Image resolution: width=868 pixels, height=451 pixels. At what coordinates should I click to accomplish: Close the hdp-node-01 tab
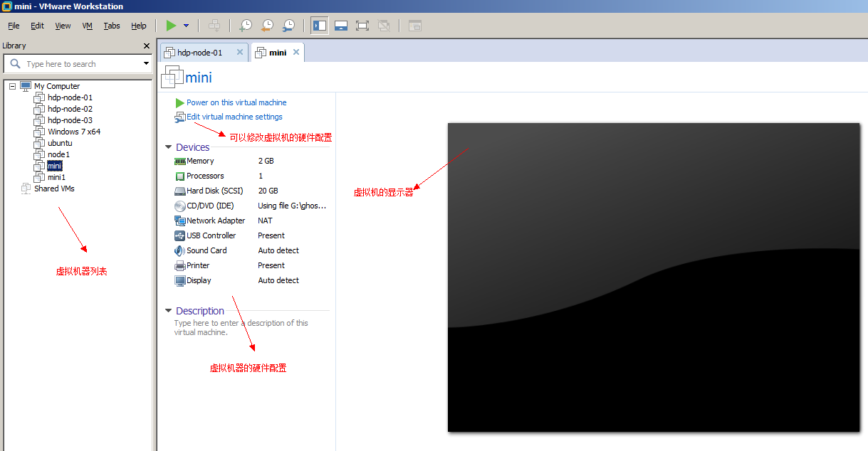click(240, 52)
